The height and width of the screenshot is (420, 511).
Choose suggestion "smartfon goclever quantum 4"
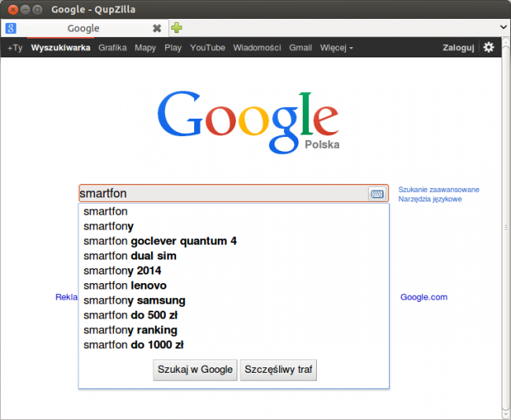233,241
